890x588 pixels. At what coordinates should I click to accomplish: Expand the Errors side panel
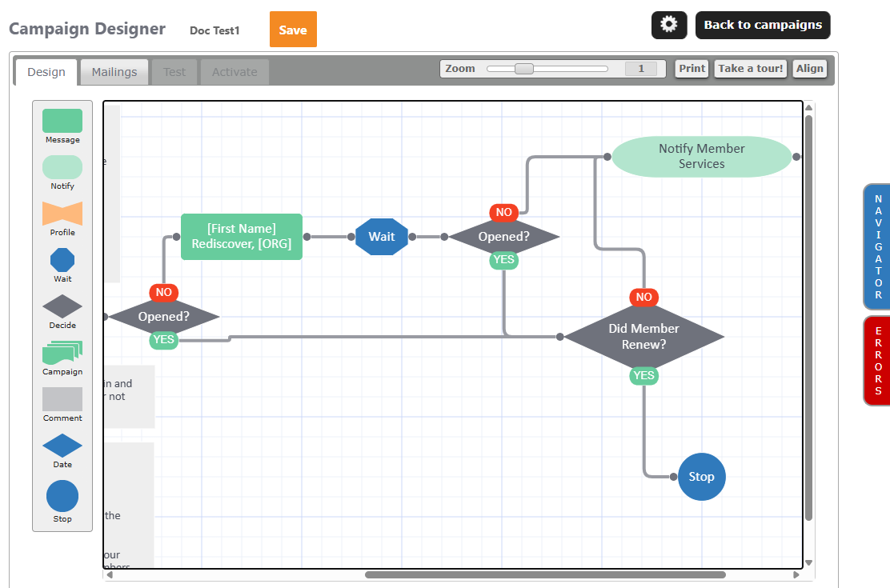coord(877,361)
